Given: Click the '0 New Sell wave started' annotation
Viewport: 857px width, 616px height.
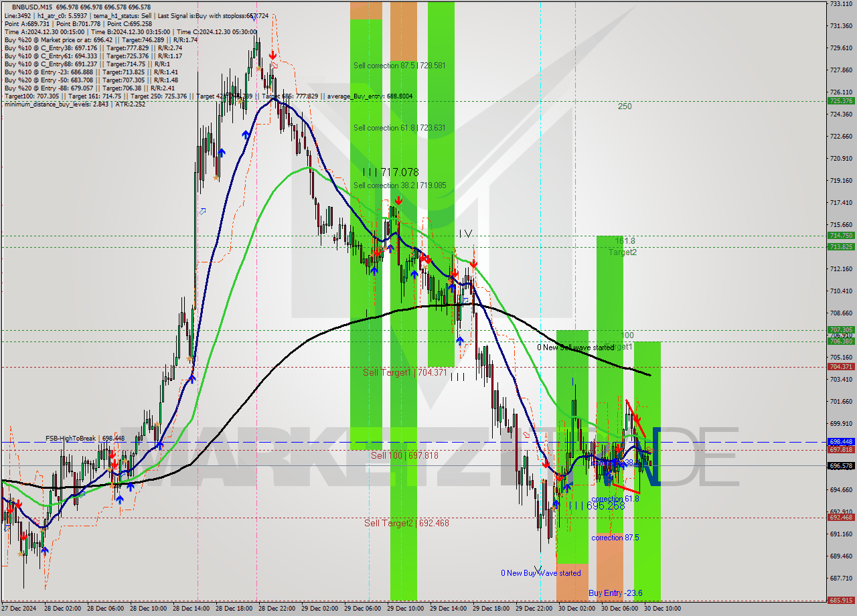Looking at the screenshot, I should (575, 348).
